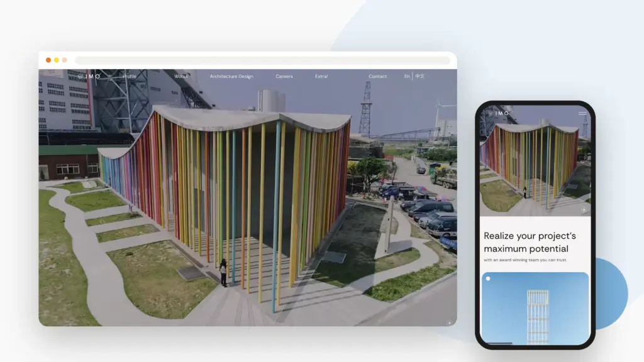Image resolution: width=644 pixels, height=362 pixels.
Task: Open the blue tower project card on phone
Action: coord(535,308)
